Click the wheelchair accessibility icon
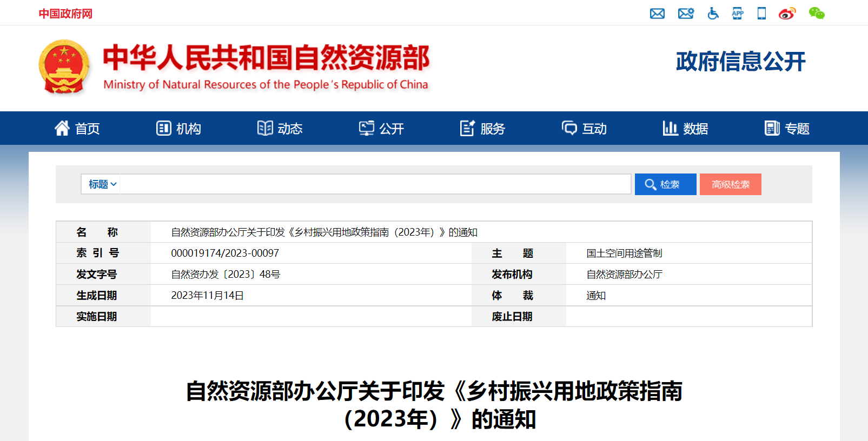The height and width of the screenshot is (441, 868). (713, 14)
